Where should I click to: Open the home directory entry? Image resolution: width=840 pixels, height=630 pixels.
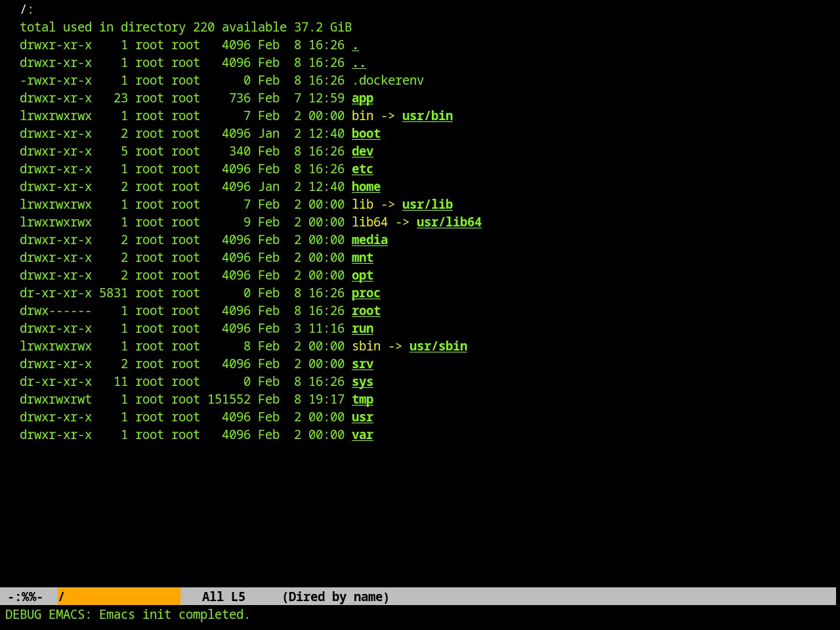tap(366, 187)
